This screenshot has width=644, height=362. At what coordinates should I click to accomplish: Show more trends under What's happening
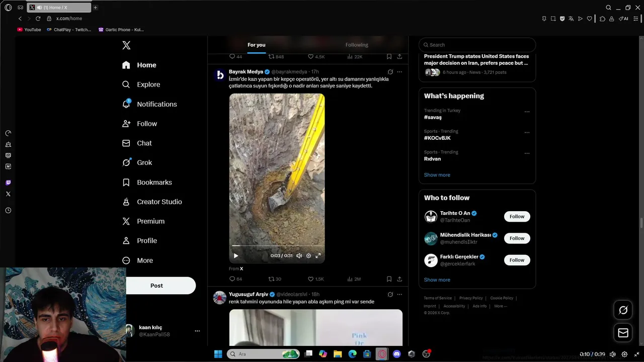click(x=437, y=175)
